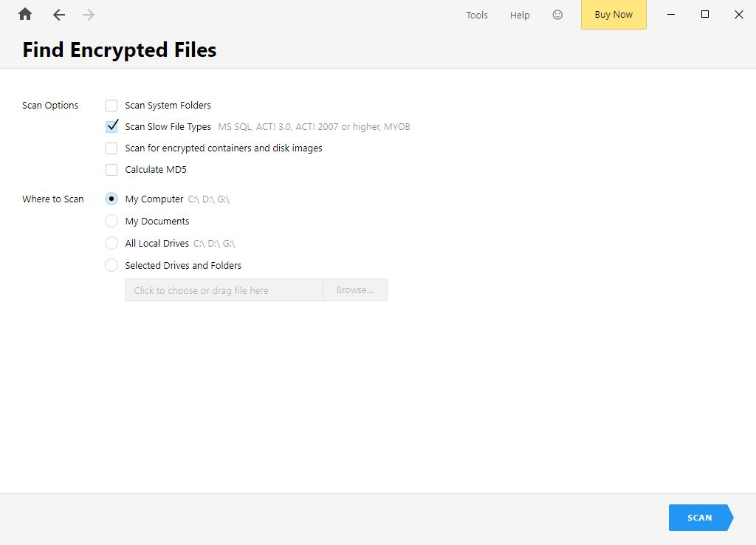Start the scan with SCAN button
The image size is (756, 545).
701,518
